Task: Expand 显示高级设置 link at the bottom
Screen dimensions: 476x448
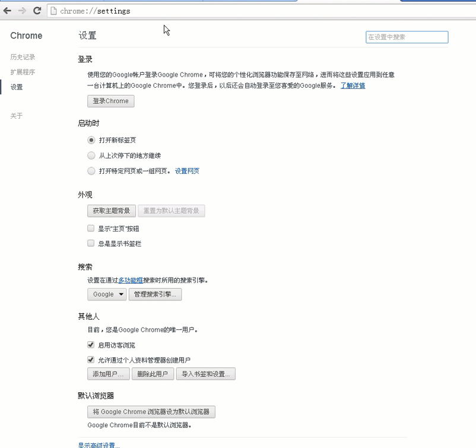Action: (99, 445)
